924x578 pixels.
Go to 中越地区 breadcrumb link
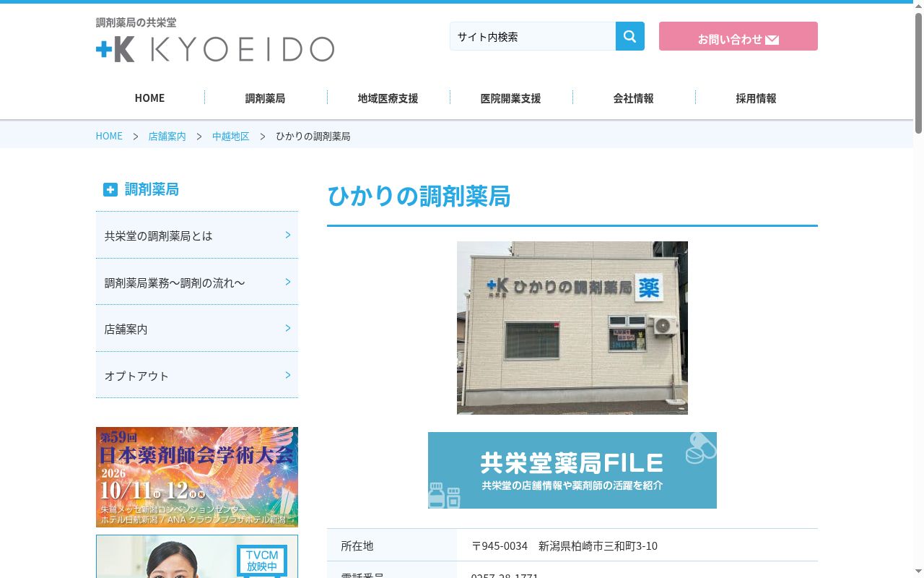pyautogui.click(x=230, y=136)
